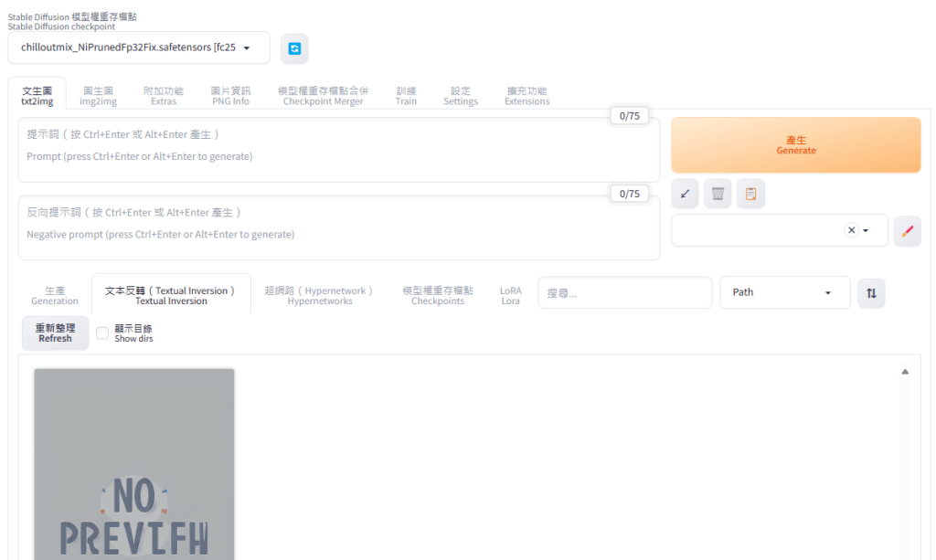
Task: Click the scrollbar up arrow in the card panel
Action: [904, 370]
